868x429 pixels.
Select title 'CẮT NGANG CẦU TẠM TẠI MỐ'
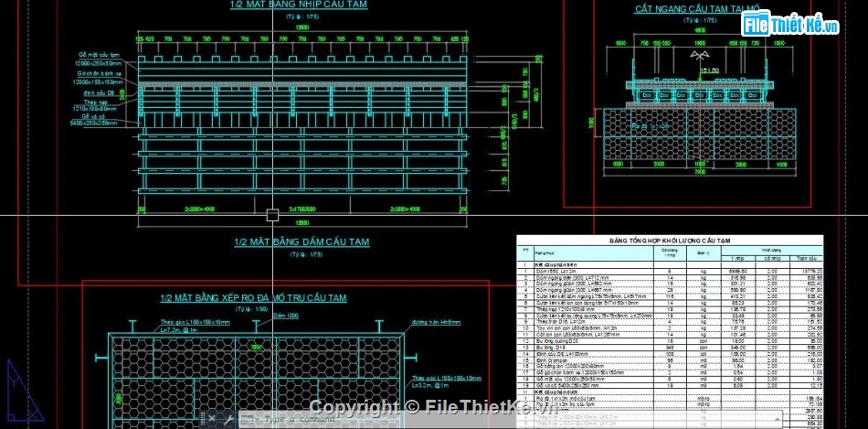697,9
